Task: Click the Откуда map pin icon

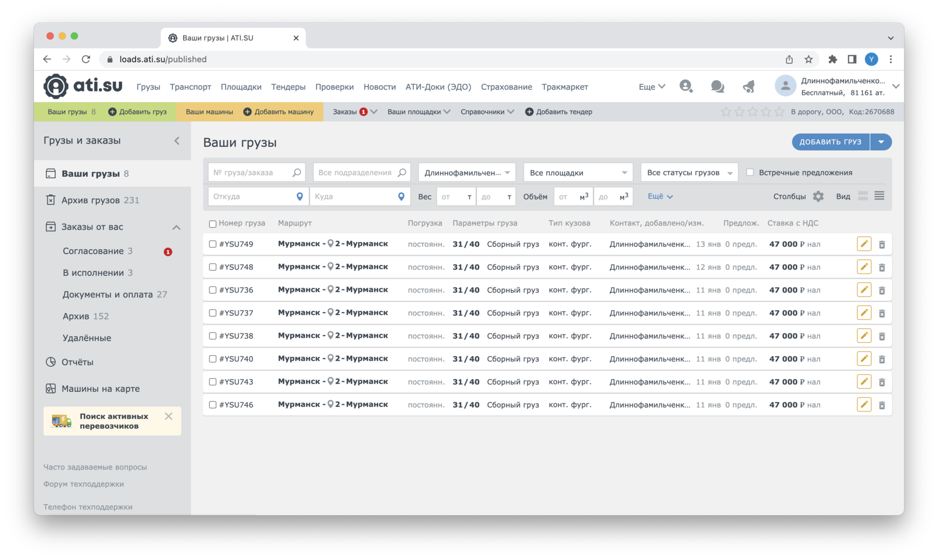Action: point(300,197)
